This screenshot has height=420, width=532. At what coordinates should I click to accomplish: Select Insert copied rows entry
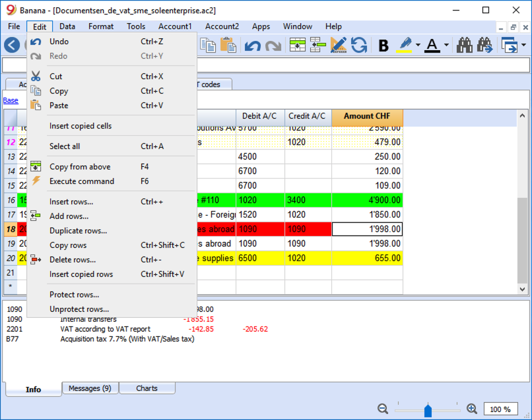point(112,274)
